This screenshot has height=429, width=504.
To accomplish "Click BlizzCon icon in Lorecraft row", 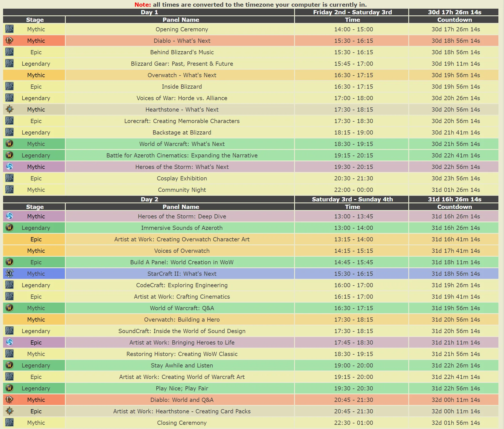I will (9, 121).
